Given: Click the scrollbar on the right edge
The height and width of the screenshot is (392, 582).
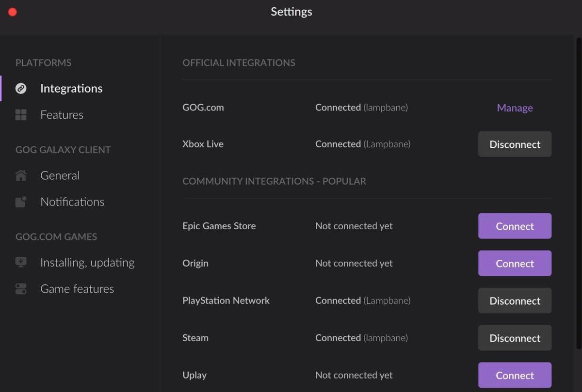Looking at the screenshot, I should click(x=579, y=194).
